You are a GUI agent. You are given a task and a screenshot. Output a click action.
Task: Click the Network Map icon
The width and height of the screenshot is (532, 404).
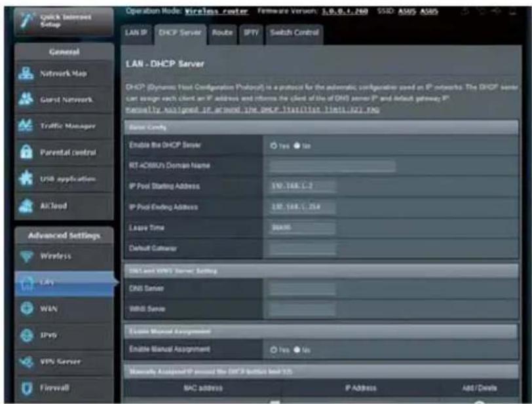pyautogui.click(x=26, y=73)
